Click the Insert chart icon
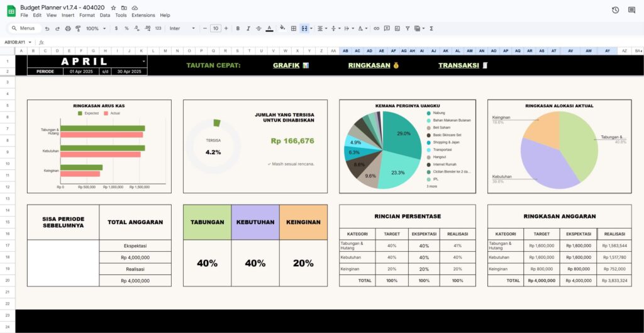644x333 pixels. (x=397, y=28)
